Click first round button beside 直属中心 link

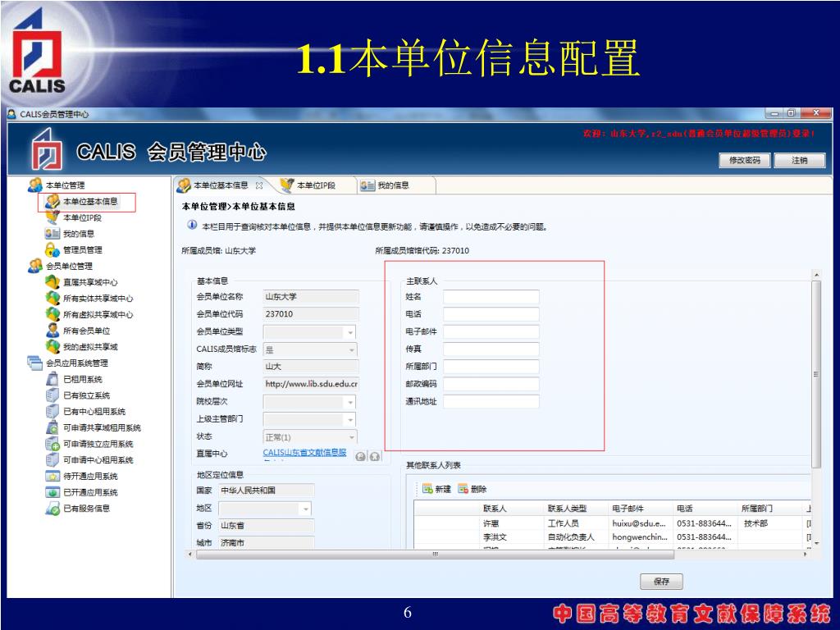point(361,456)
